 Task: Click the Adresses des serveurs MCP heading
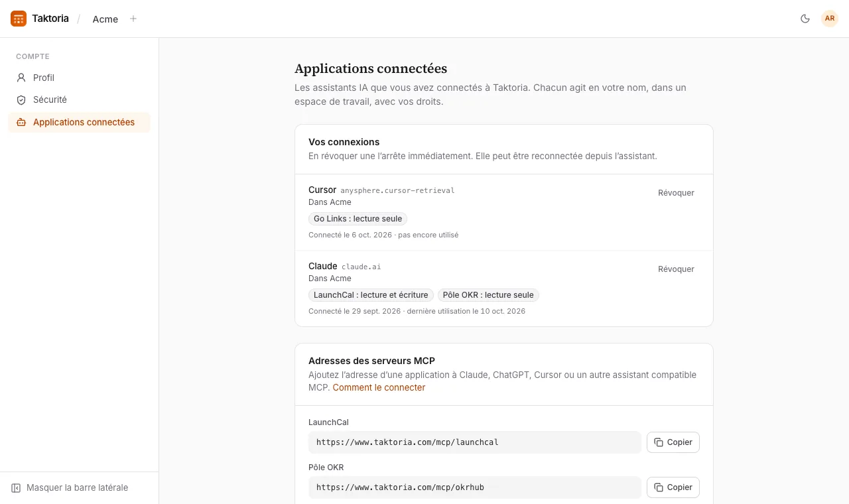click(371, 361)
